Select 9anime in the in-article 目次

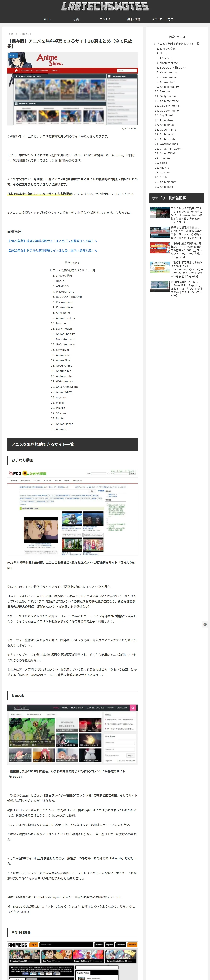coord(61,323)
